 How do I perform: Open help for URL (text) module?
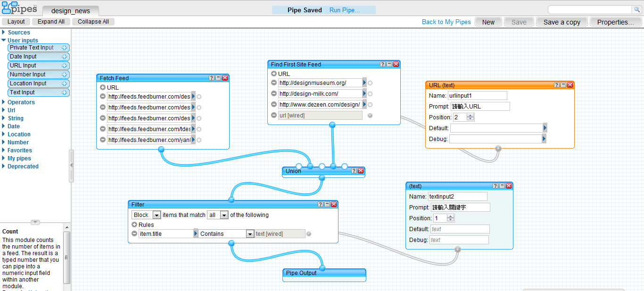[557, 85]
